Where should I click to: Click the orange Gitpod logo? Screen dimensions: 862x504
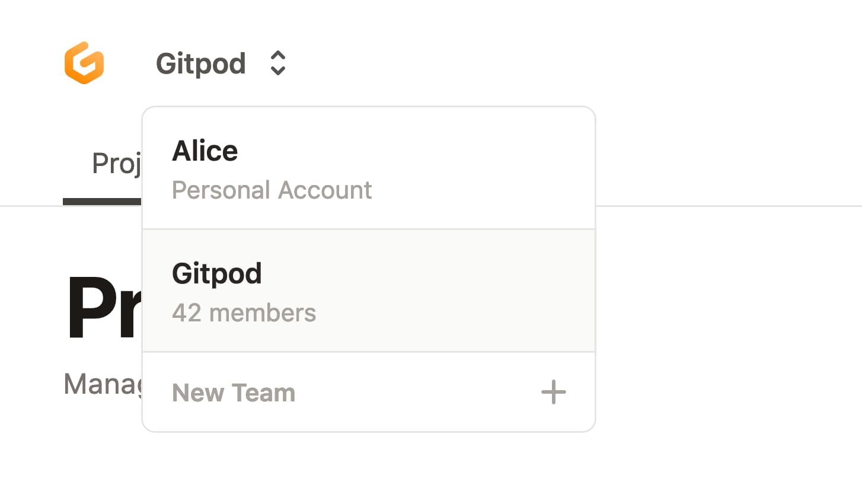pos(84,63)
